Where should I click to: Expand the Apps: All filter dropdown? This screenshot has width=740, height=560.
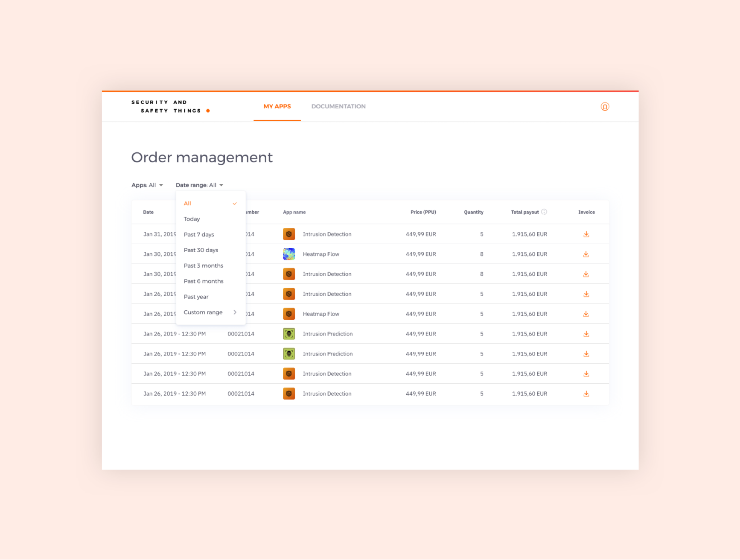[147, 185]
